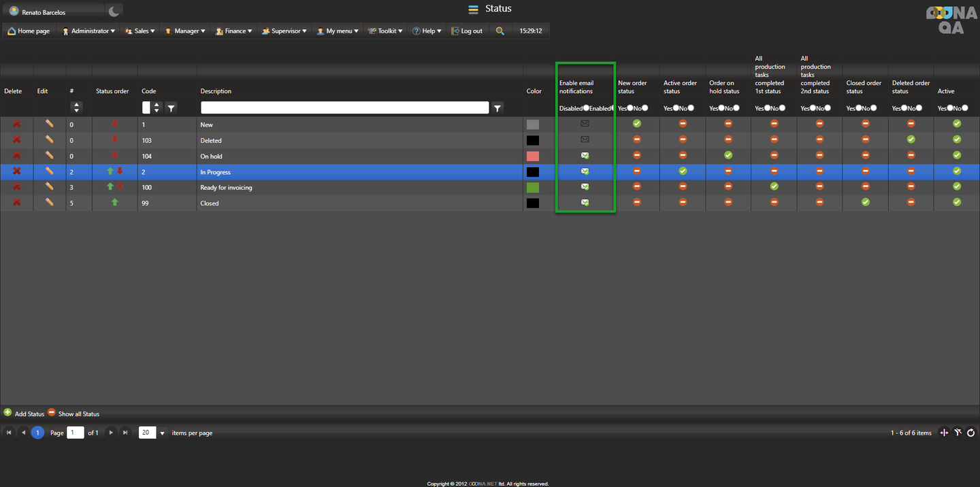Click the Log out button
Screen dimensions: 980x487
(467, 31)
